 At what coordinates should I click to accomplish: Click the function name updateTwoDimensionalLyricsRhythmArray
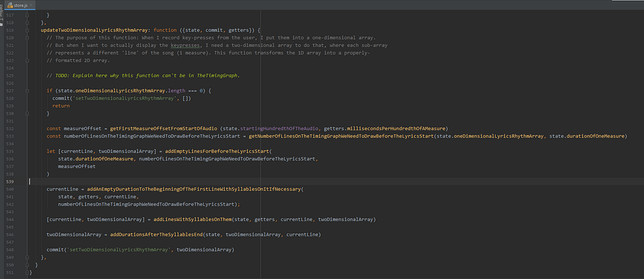click(x=94, y=30)
